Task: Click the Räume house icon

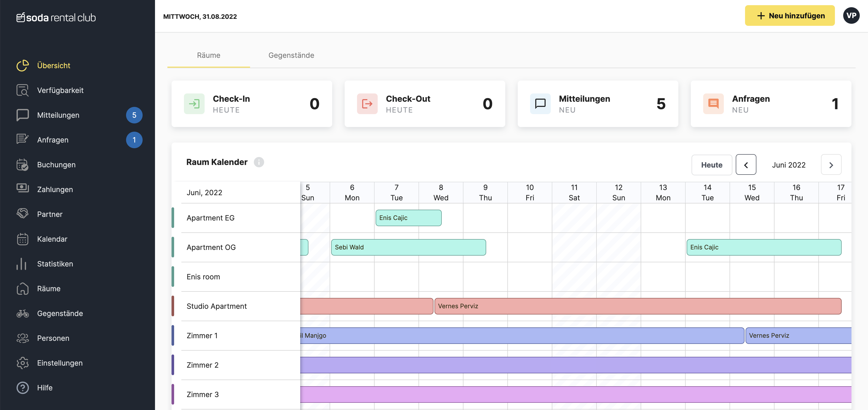Action: coord(22,288)
